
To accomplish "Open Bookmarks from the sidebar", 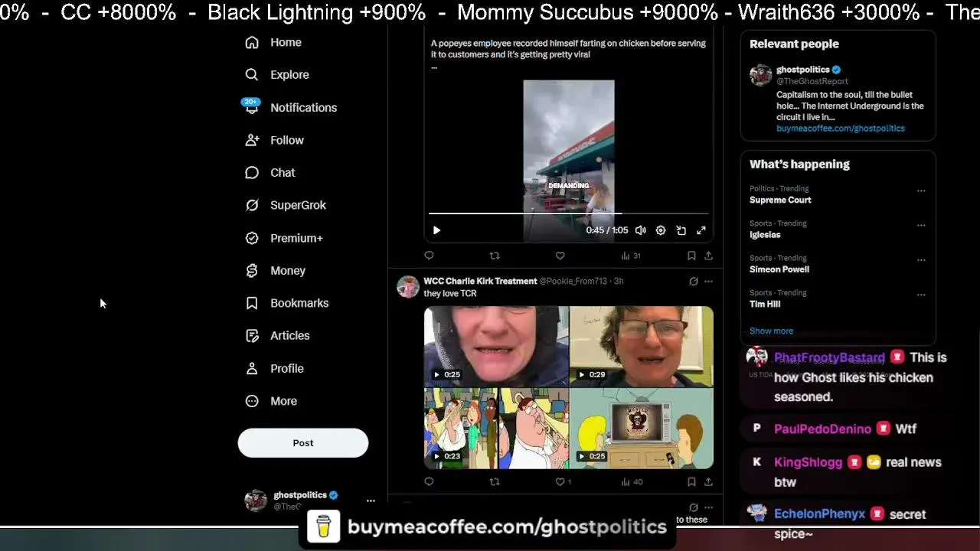I will pos(287,303).
